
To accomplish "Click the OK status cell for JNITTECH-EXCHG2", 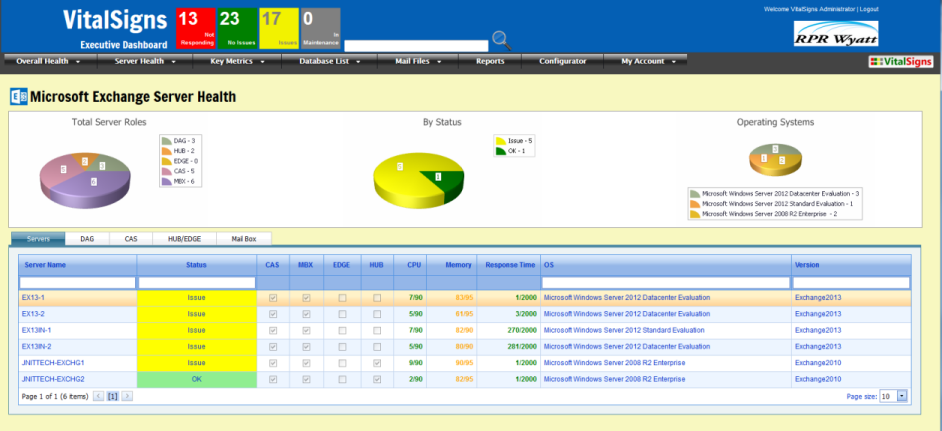I will click(196, 379).
